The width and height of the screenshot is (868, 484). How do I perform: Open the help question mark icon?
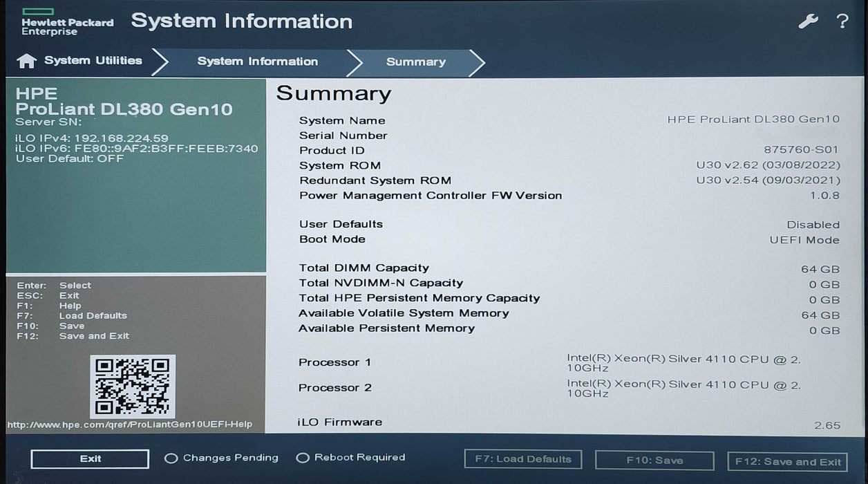842,21
